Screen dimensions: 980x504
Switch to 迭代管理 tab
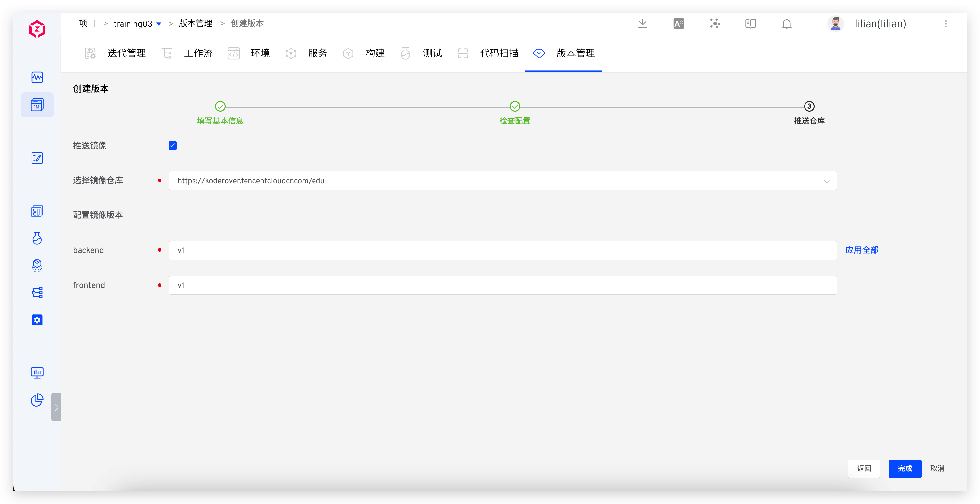(126, 53)
